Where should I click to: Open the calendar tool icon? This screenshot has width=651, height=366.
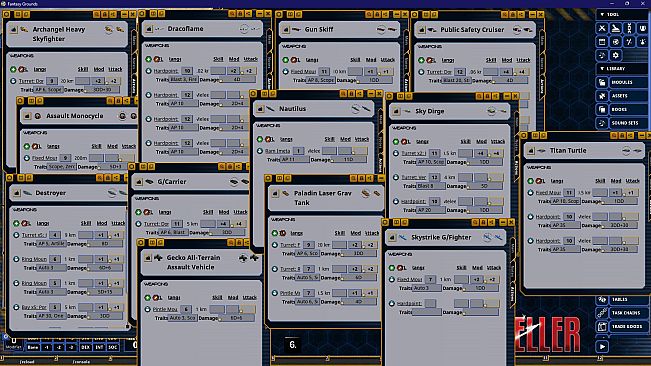tap(602, 42)
